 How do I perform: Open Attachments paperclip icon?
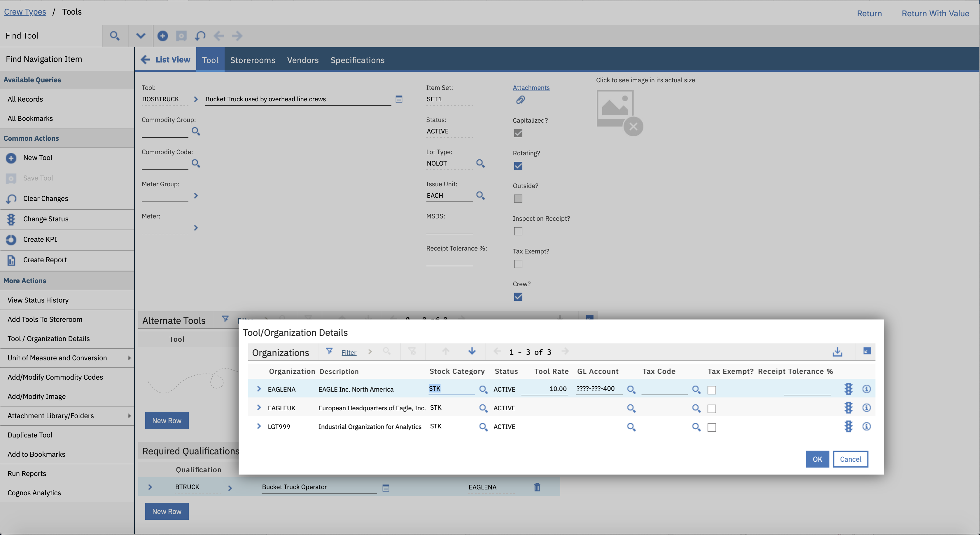click(x=520, y=100)
